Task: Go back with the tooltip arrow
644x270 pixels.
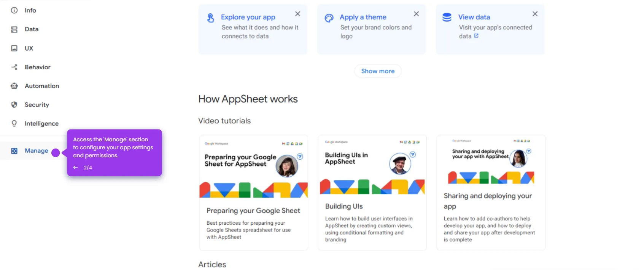Action: point(76,168)
